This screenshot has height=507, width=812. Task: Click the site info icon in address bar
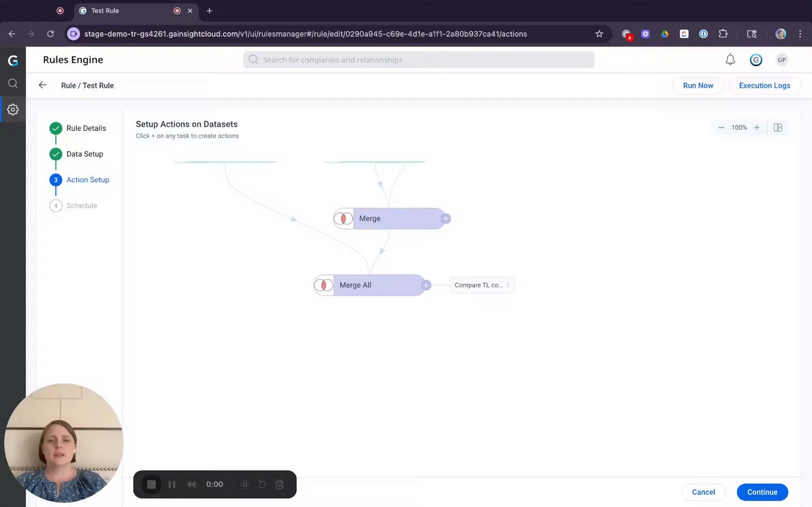74,34
